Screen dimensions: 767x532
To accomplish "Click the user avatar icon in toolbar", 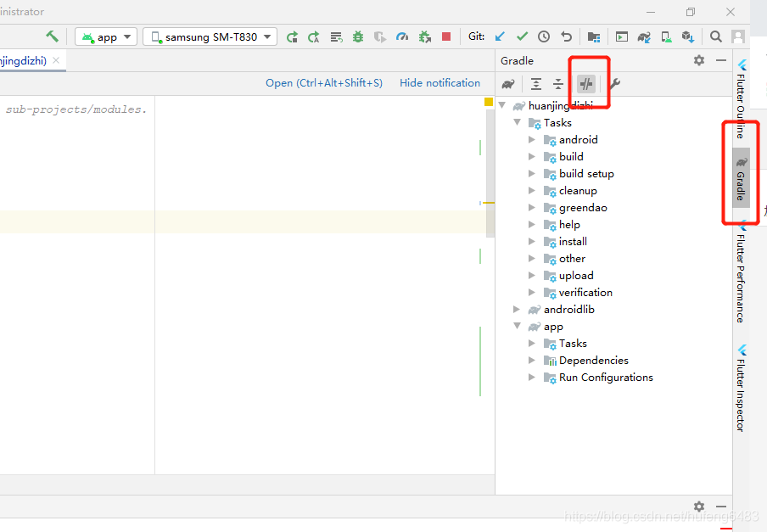I will click(737, 36).
